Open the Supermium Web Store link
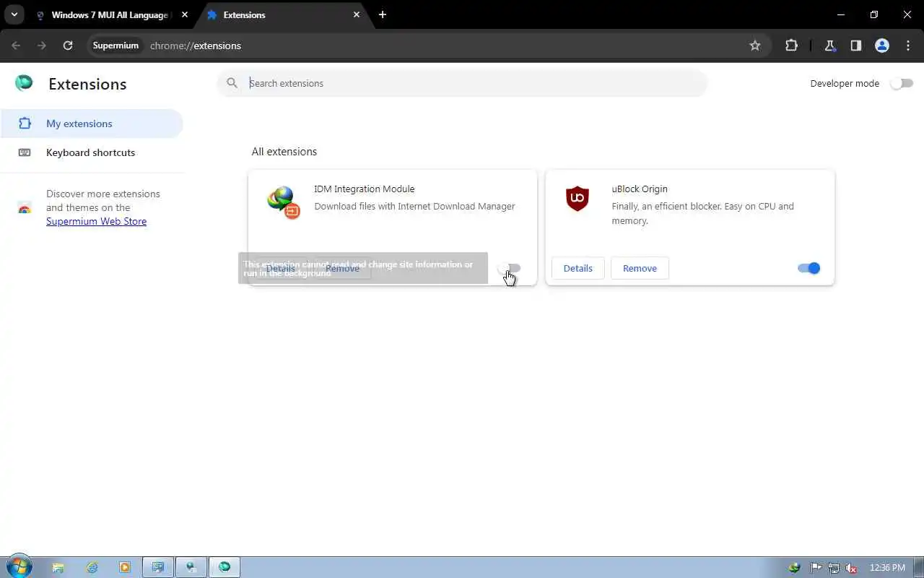 [x=96, y=221]
